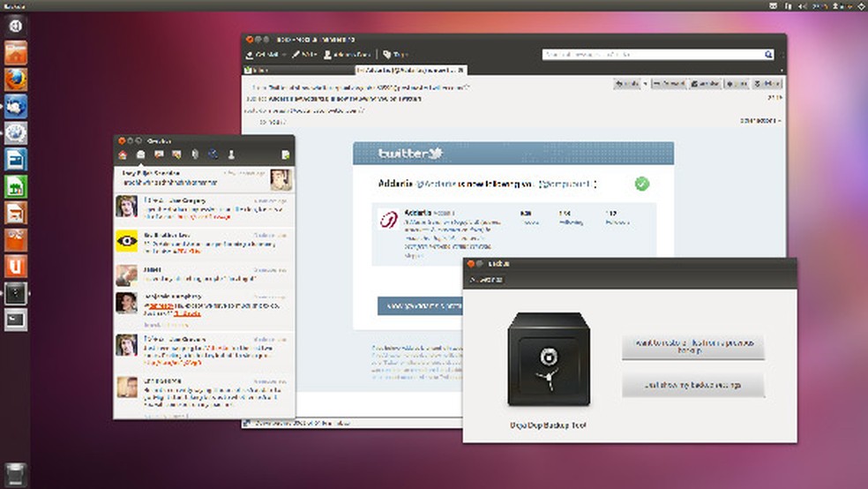
Task: Mark the open message as Junk
Action: (x=737, y=84)
